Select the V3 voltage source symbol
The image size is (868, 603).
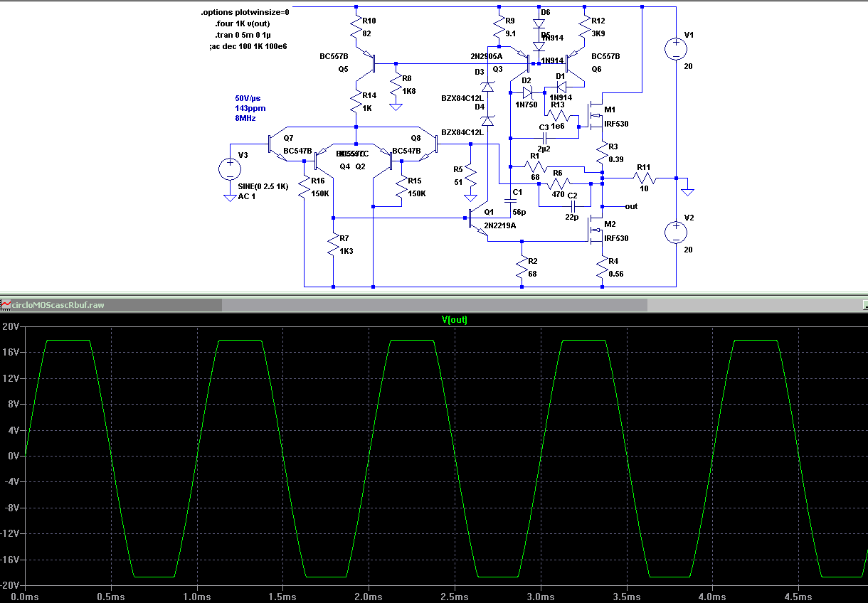[229, 169]
